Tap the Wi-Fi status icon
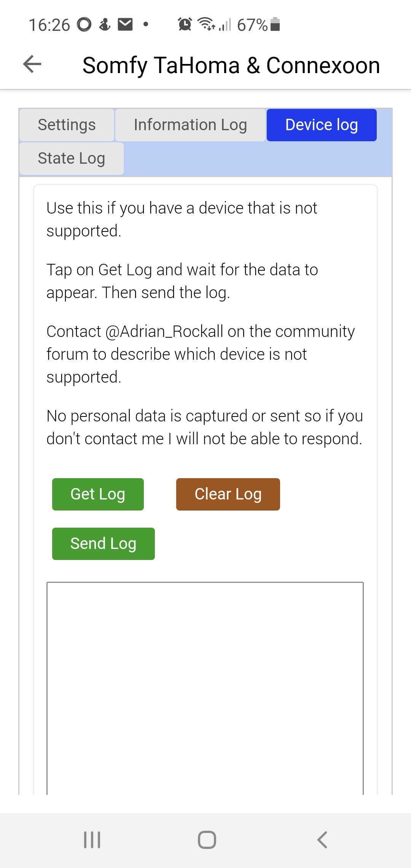This screenshot has height=868, width=411. [206, 24]
